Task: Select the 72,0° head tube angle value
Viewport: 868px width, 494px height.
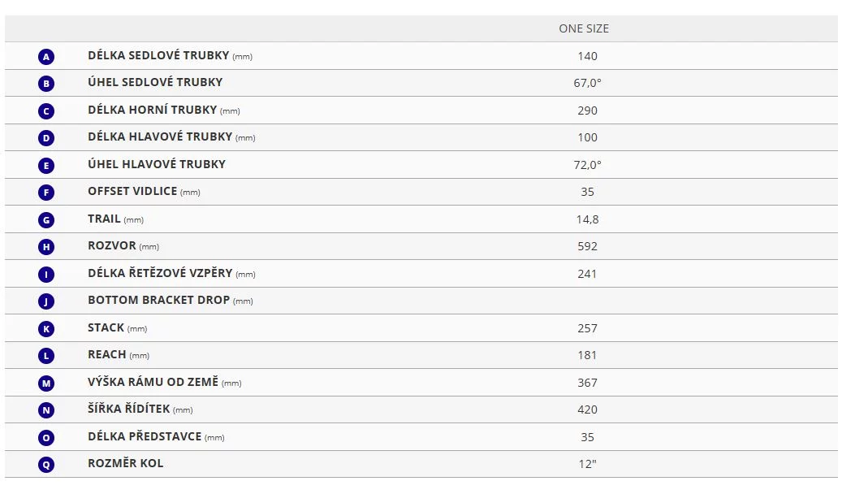Action: point(587,164)
